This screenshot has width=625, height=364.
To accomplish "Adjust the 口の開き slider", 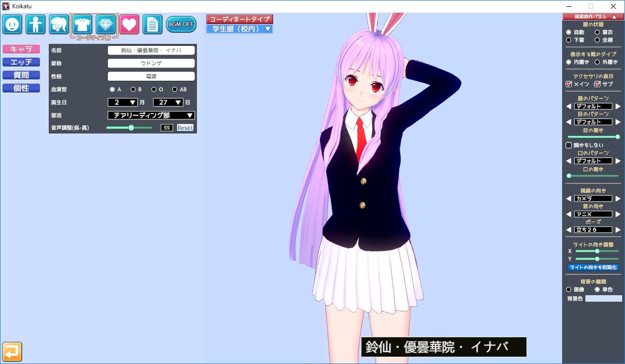I will (593, 175).
